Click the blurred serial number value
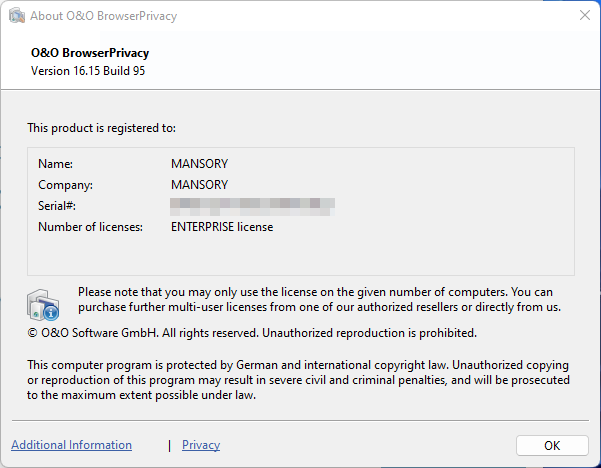Image resolution: width=601 pixels, height=468 pixels. pyautogui.click(x=252, y=206)
